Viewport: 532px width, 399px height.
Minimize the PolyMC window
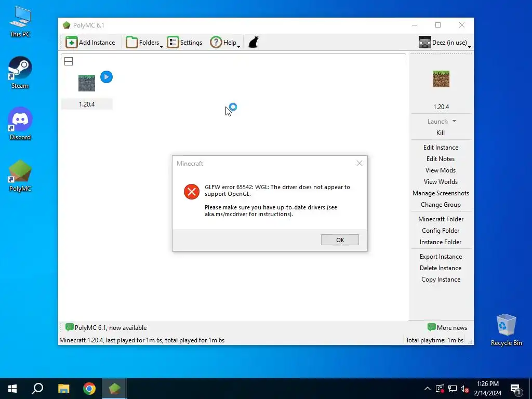(x=415, y=25)
